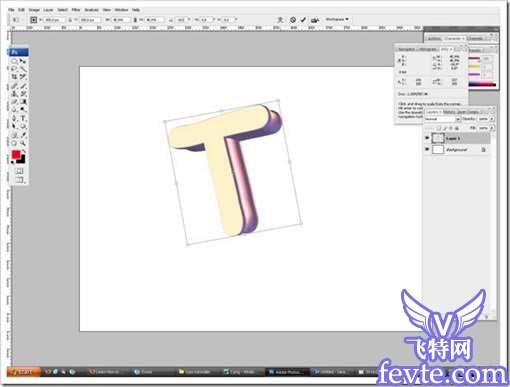Switch between free transform and warp modes

tap(280, 20)
